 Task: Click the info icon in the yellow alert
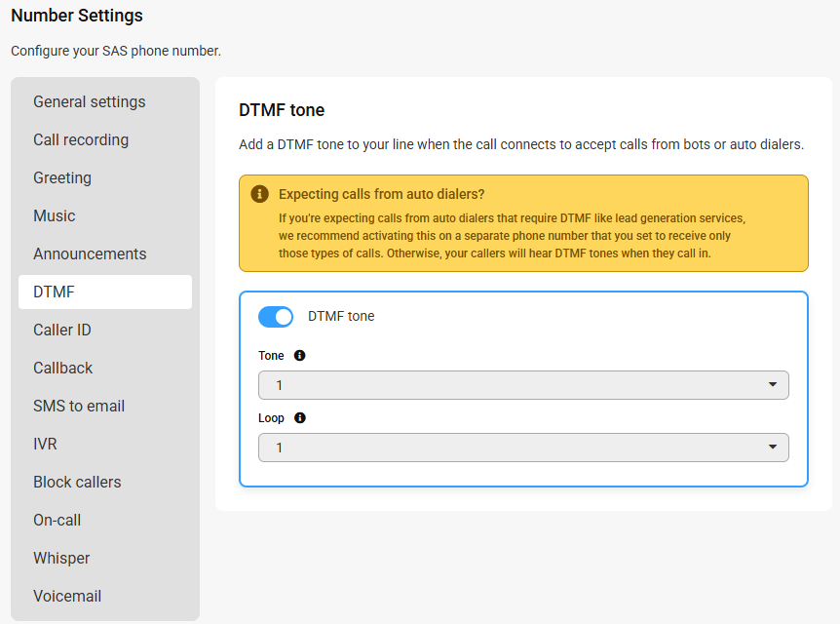(260, 193)
